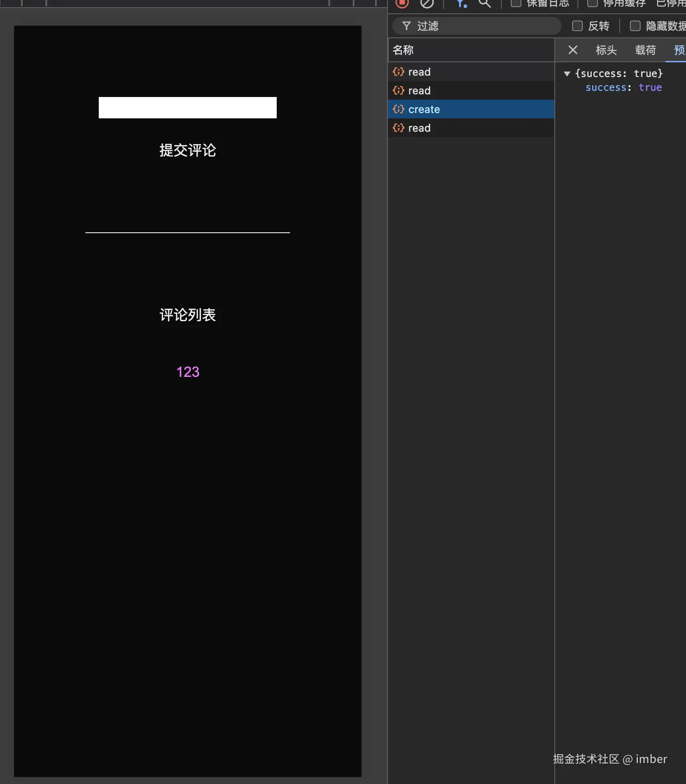This screenshot has width=686, height=784.
Task: Focus the 过滤 filter input
Action: [476, 26]
